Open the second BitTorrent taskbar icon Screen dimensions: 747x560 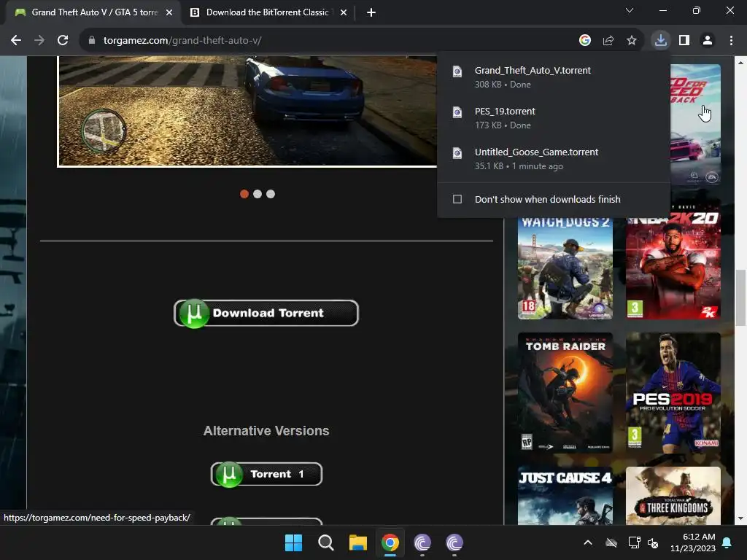454,542
